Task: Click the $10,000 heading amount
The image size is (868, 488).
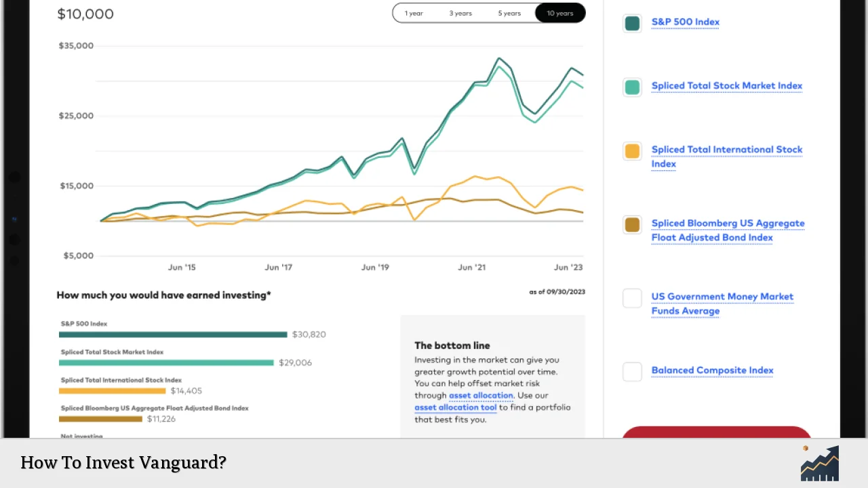Action: tap(85, 14)
